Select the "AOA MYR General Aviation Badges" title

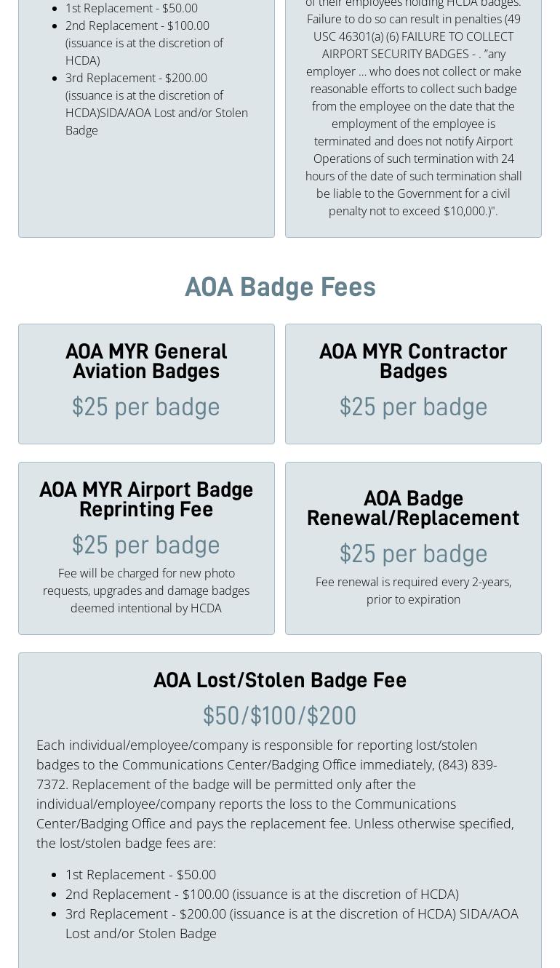tap(146, 361)
